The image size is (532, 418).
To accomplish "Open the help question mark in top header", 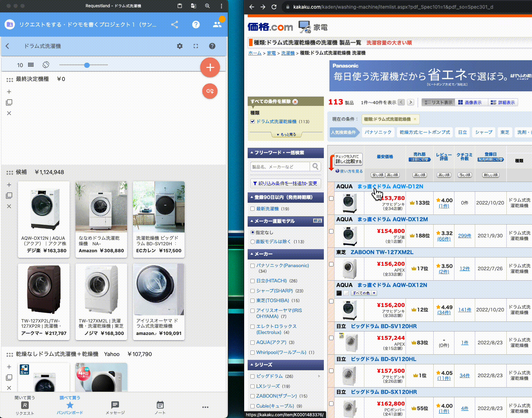I will click(x=196, y=25).
